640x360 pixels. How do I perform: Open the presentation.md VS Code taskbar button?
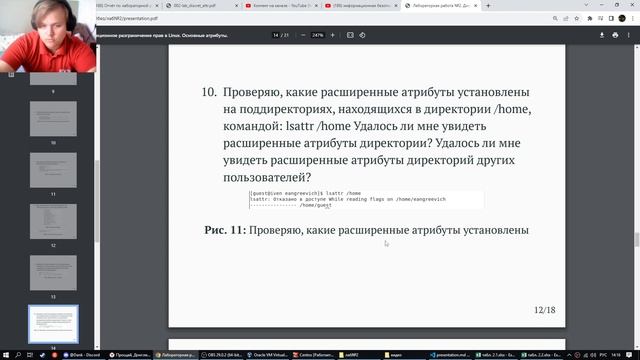point(451,355)
